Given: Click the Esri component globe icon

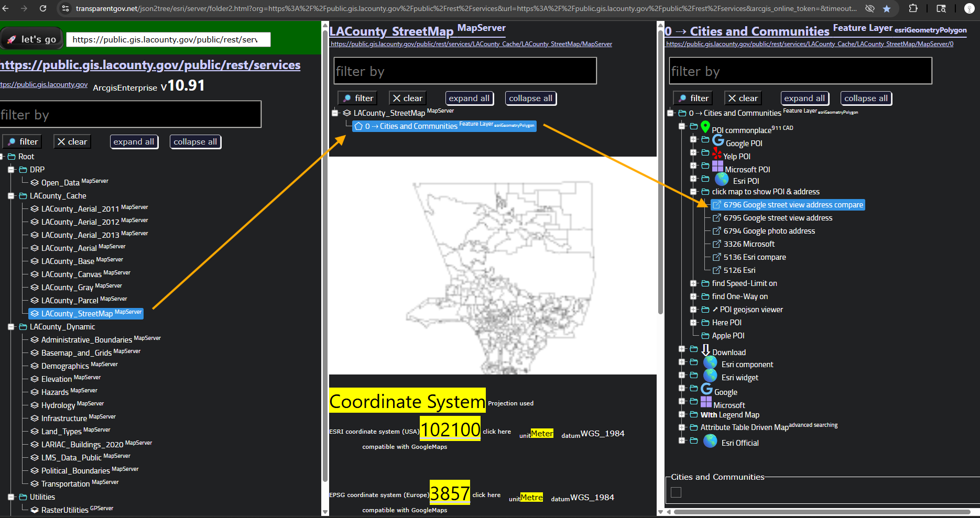Looking at the screenshot, I should [710, 362].
